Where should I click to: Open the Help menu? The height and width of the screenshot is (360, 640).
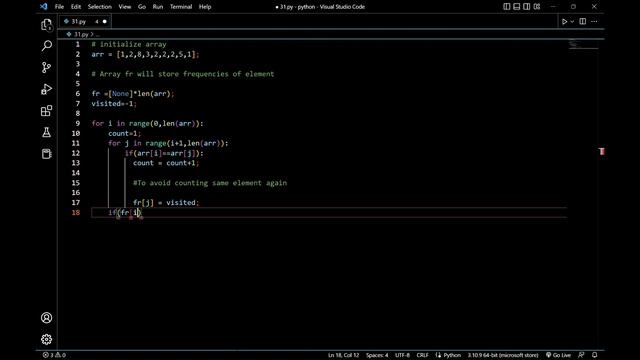pyautogui.click(x=205, y=7)
